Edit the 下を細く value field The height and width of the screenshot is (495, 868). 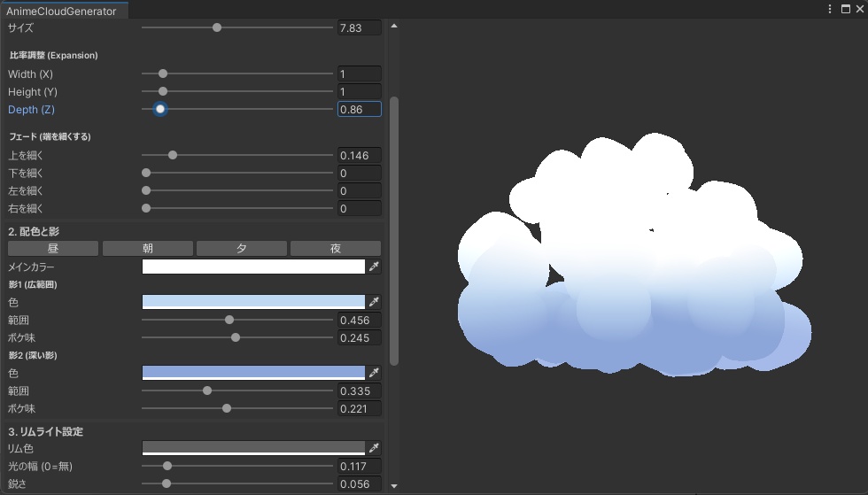coord(360,174)
